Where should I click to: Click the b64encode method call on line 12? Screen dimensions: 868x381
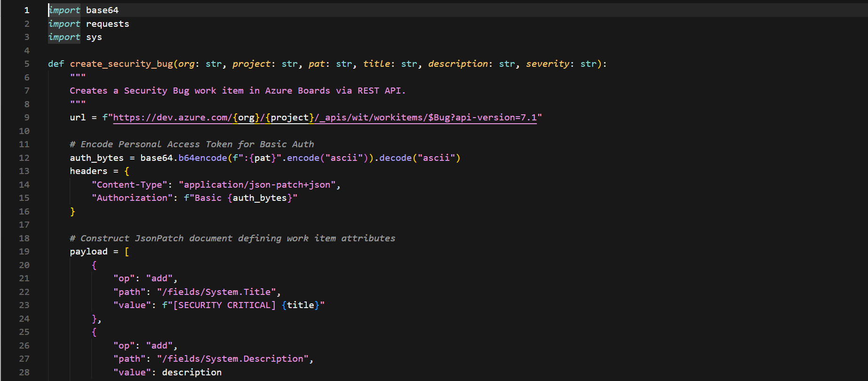[x=202, y=158]
